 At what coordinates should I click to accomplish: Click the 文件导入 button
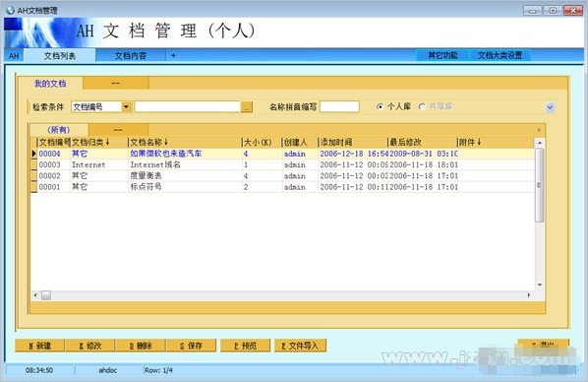(x=300, y=346)
